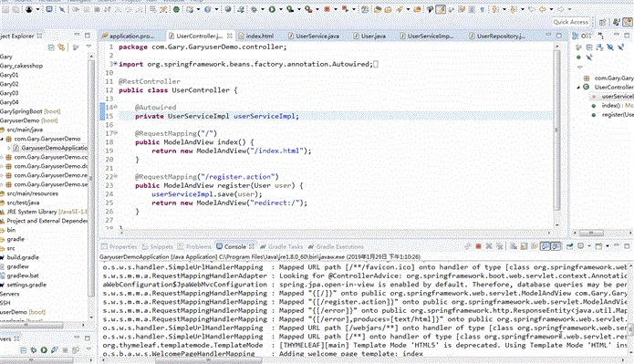The image size is (634, 364).
Task: Click the Relaunch icon in main toolbar
Action: coord(345,9)
